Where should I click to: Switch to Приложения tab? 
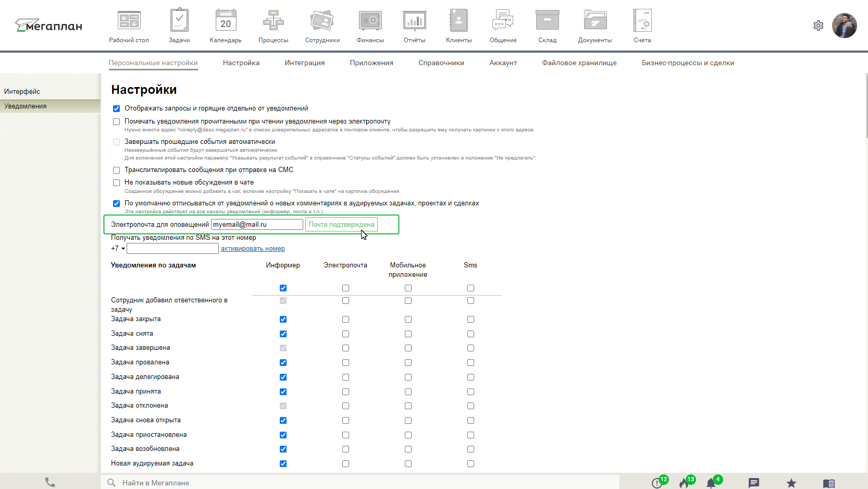(371, 63)
